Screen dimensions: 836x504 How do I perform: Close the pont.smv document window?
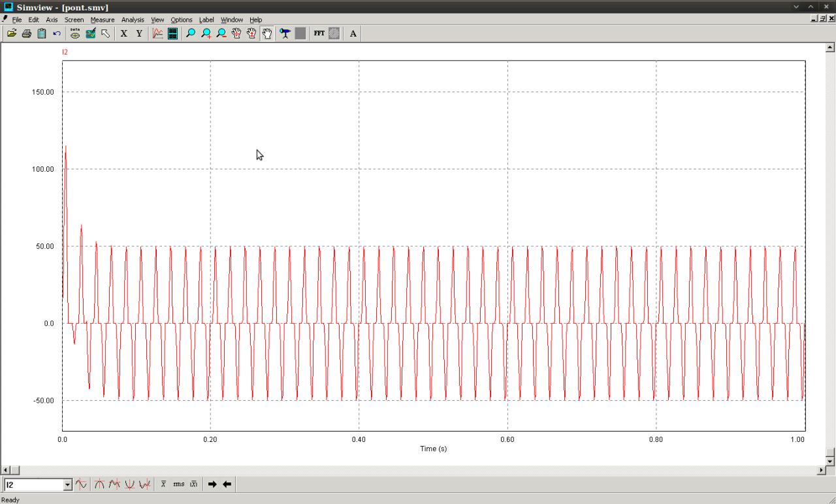[831, 19]
